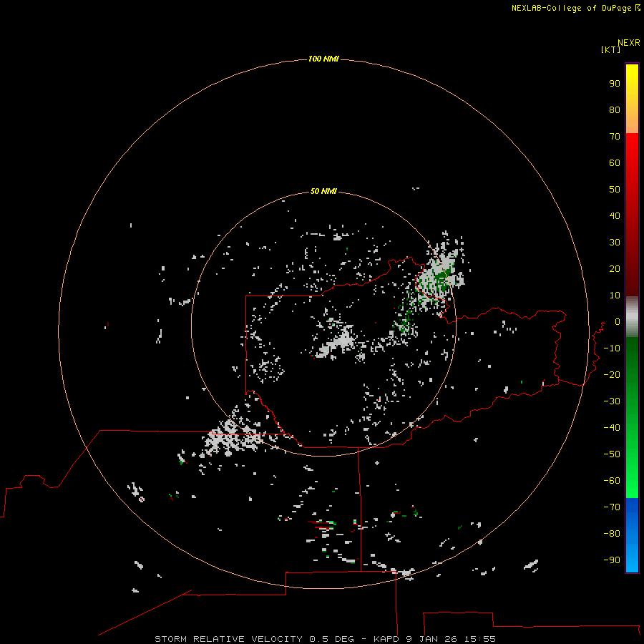Click the 90 value on the velocity scale

(615, 84)
